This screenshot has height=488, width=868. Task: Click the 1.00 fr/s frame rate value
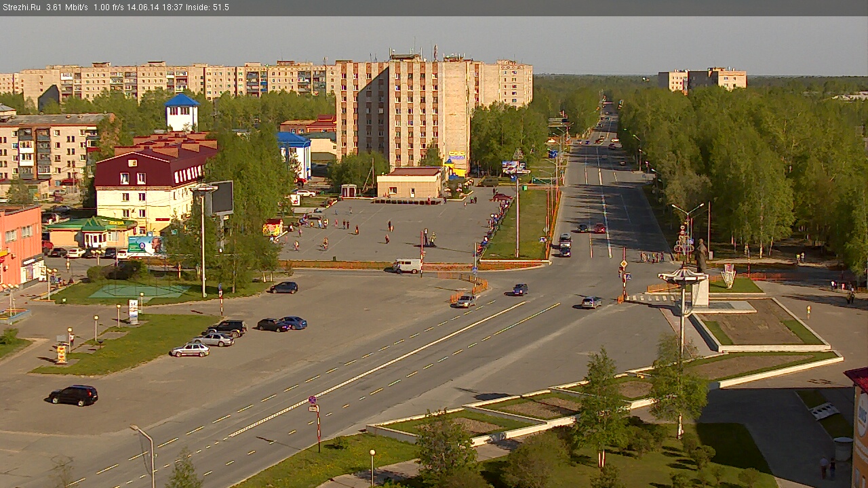[x=110, y=7]
